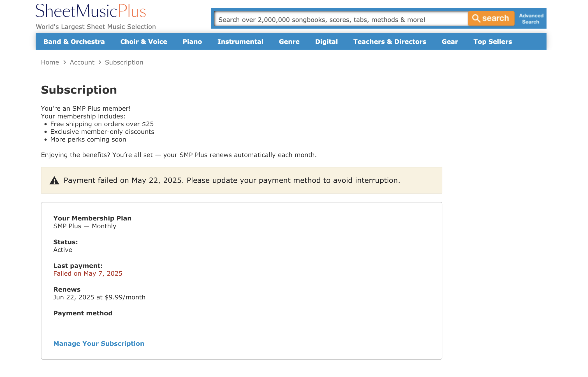
Task: Click the payment failed warning triangle icon
Action: 54,181
